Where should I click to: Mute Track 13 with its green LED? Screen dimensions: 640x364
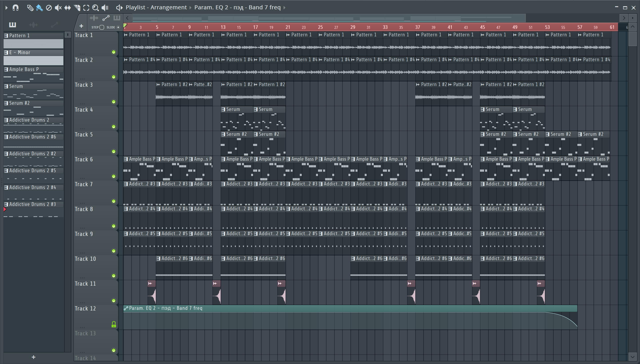click(x=114, y=350)
